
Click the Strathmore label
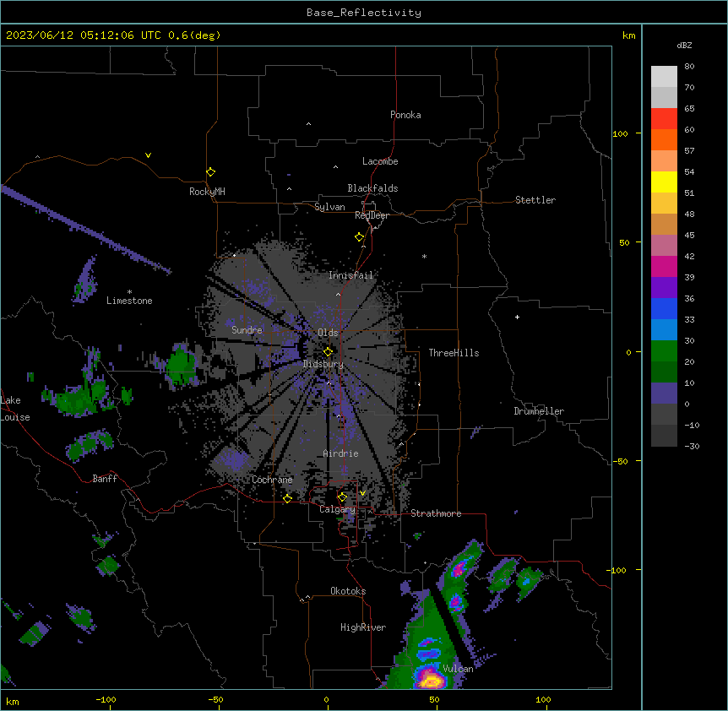(x=436, y=513)
